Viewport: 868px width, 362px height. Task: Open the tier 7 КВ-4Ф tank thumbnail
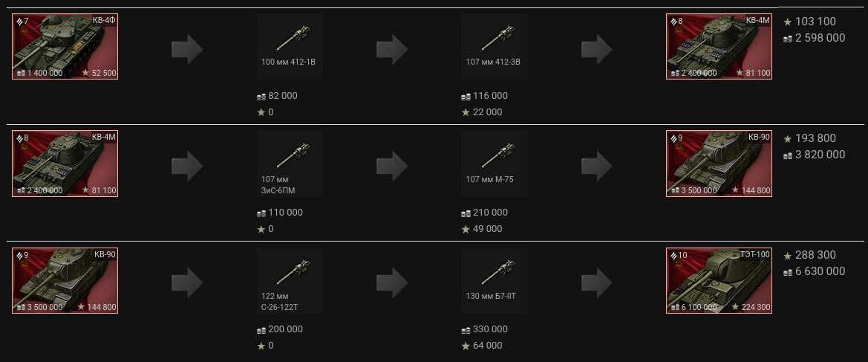click(65, 46)
